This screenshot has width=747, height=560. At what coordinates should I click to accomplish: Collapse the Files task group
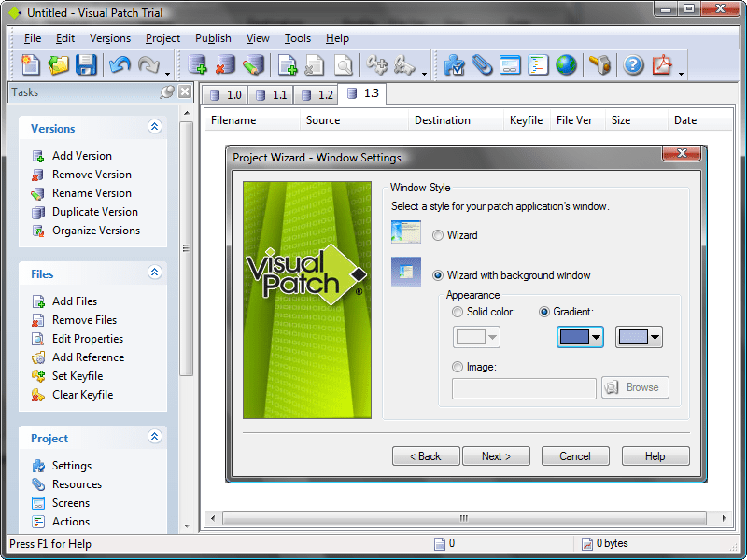click(155, 273)
